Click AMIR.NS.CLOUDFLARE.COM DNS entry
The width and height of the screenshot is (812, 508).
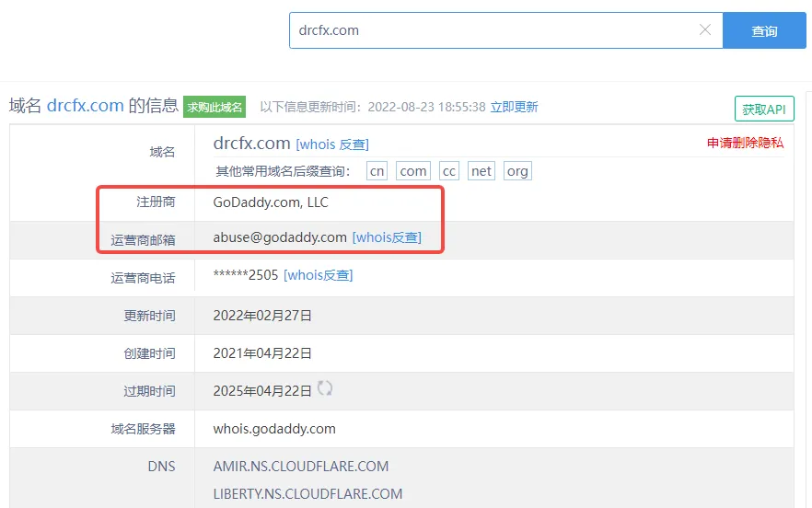point(301,466)
